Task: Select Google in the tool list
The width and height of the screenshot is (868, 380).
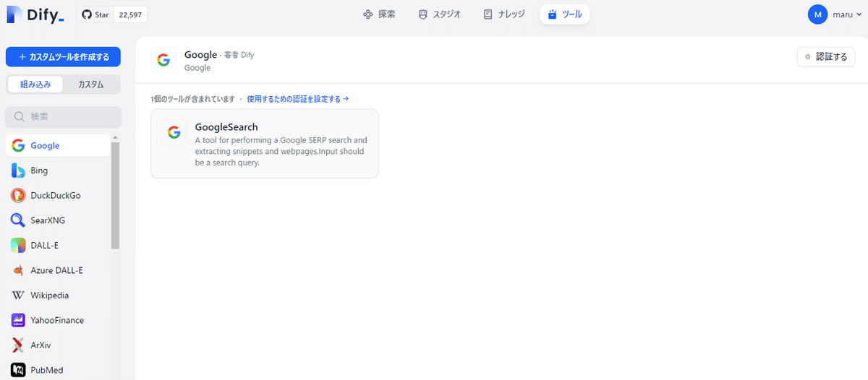Action: click(x=58, y=146)
